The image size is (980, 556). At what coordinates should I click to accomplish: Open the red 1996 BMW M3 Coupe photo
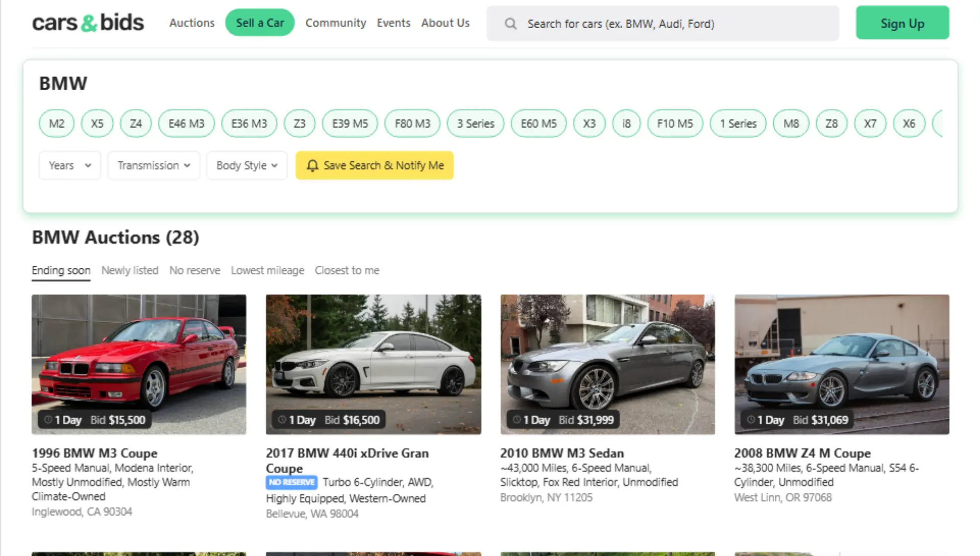(x=139, y=364)
